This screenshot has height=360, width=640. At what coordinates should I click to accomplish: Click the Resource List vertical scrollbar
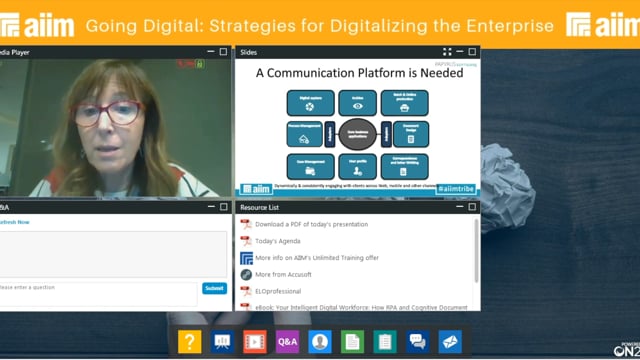pos(476,250)
